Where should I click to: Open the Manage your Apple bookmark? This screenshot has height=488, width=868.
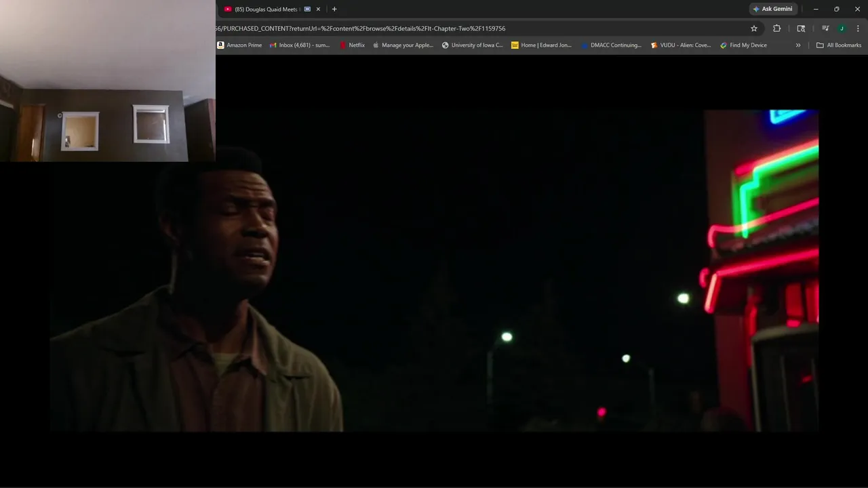[403, 45]
